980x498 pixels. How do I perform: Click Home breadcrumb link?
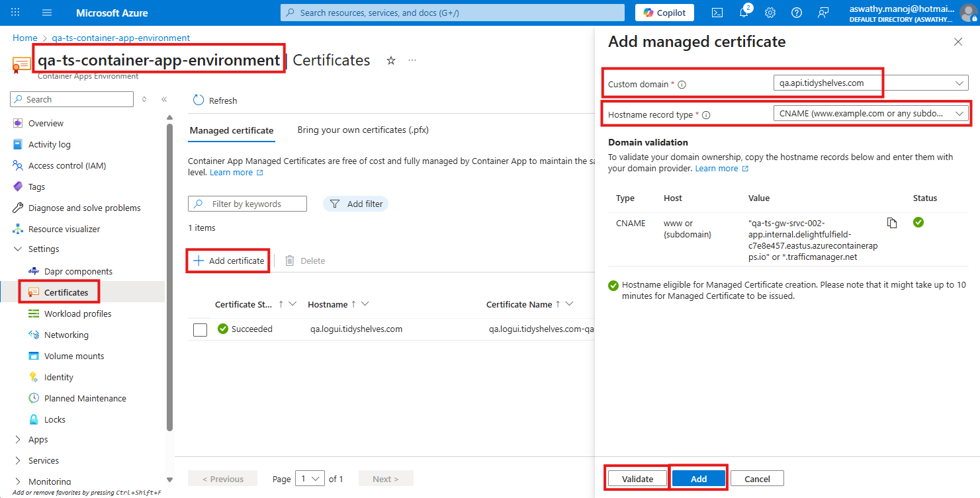tap(25, 38)
